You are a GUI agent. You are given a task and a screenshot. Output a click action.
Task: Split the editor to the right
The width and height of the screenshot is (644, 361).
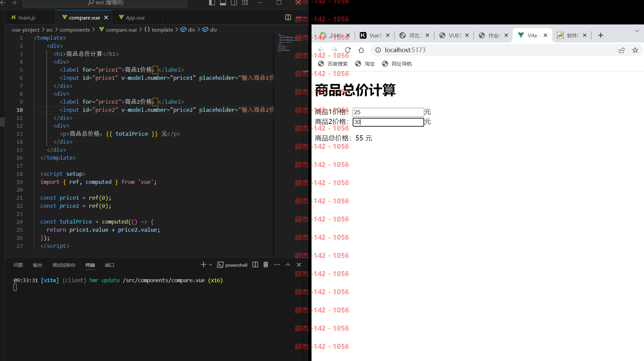288,18
